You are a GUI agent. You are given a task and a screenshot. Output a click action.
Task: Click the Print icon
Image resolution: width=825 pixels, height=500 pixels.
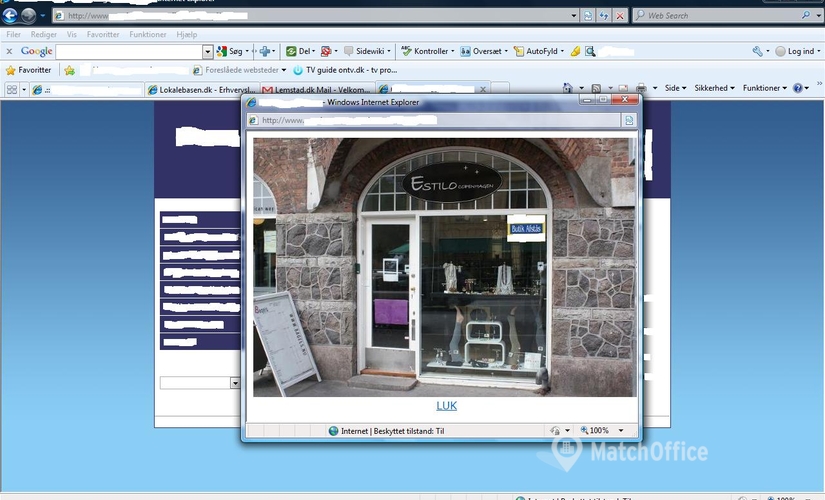(x=641, y=88)
